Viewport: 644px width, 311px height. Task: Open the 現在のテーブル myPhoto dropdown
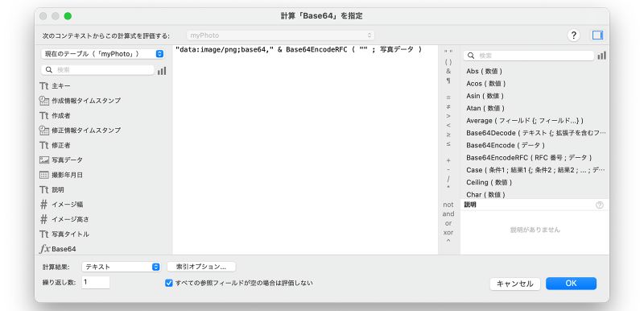point(103,54)
